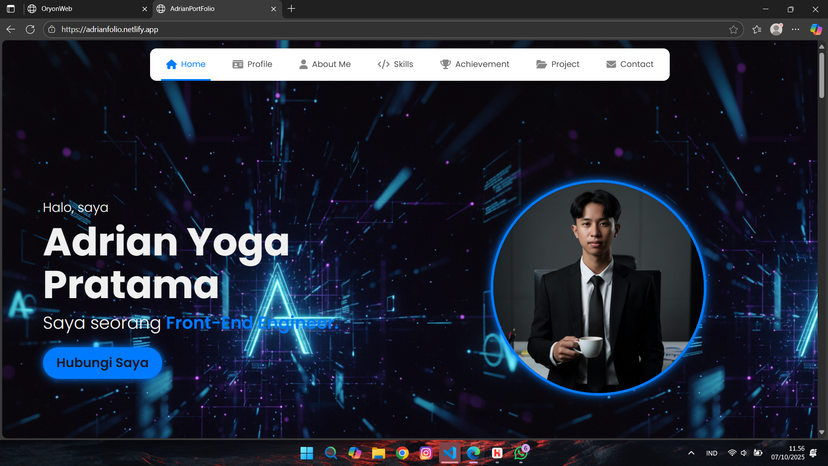Image resolution: width=828 pixels, height=466 pixels.
Task: Click the address bar URL field
Action: pos(391,30)
